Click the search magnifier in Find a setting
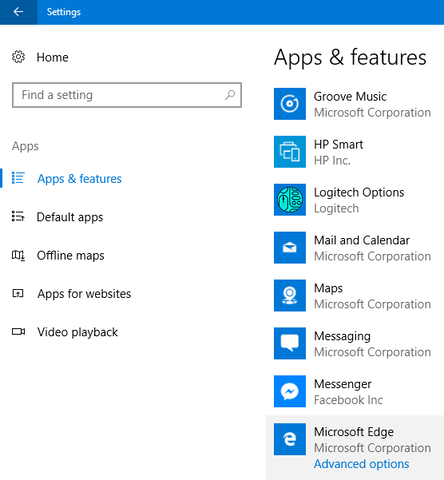Viewport: 444px width, 480px height. (x=230, y=95)
